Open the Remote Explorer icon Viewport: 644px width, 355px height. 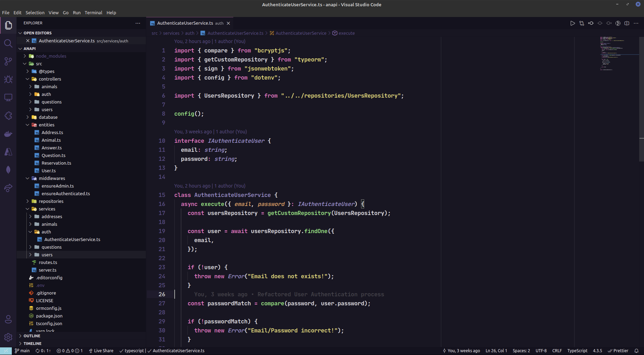(x=8, y=98)
